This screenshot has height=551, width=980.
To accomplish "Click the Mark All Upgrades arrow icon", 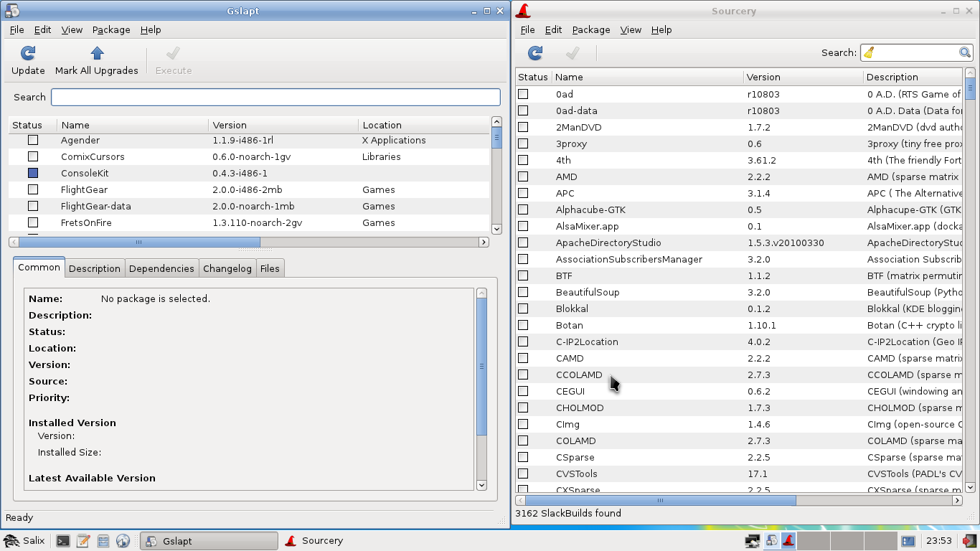I will tap(96, 53).
